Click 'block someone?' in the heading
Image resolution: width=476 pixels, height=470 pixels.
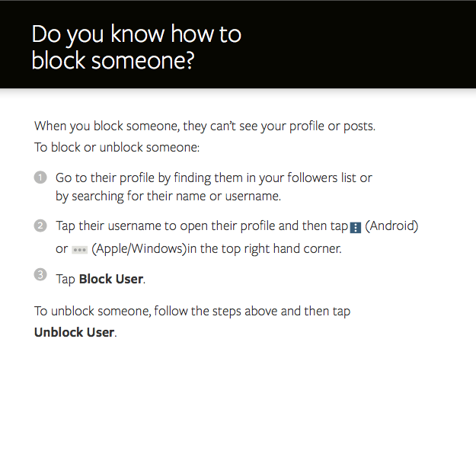click(113, 61)
